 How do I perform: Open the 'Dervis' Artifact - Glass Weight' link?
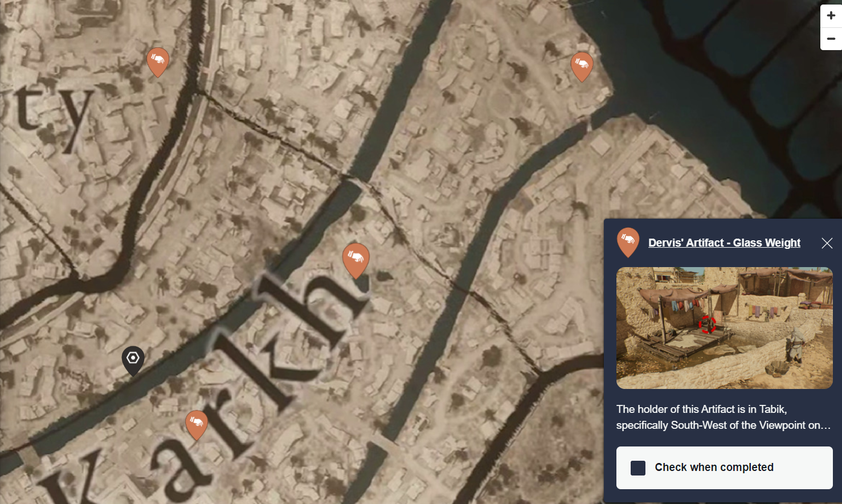[724, 243]
